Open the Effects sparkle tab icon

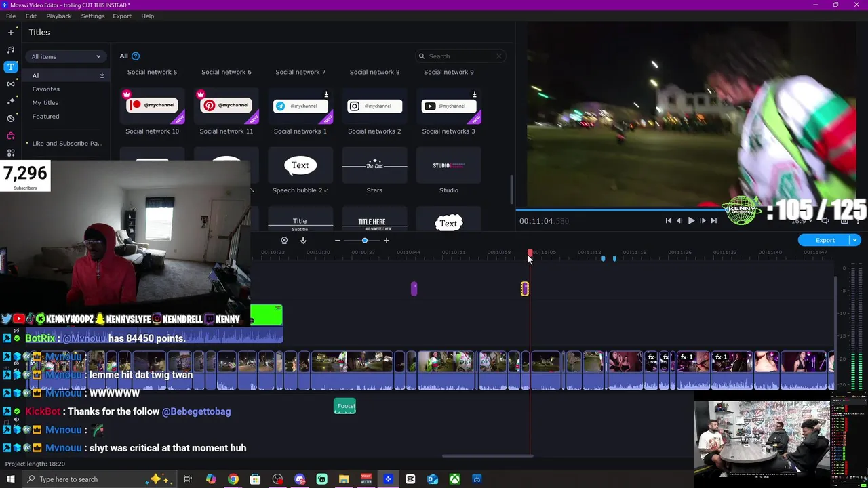[10, 101]
